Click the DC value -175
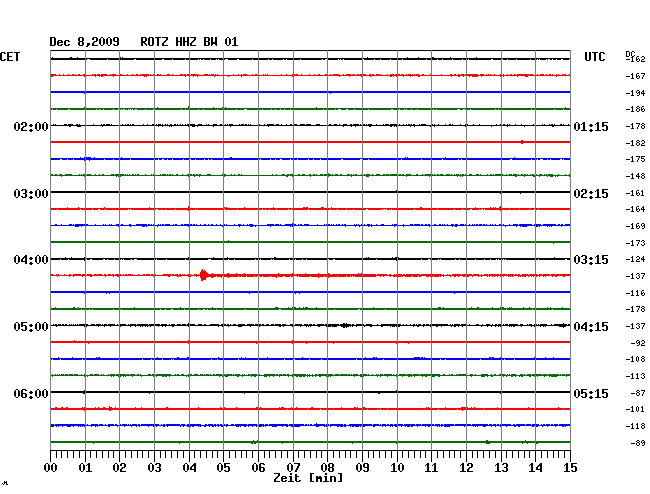 tap(635, 159)
